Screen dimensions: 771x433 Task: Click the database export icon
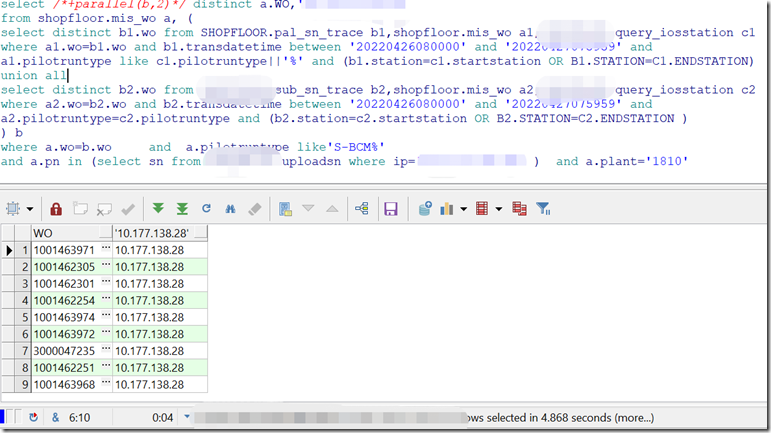click(425, 208)
